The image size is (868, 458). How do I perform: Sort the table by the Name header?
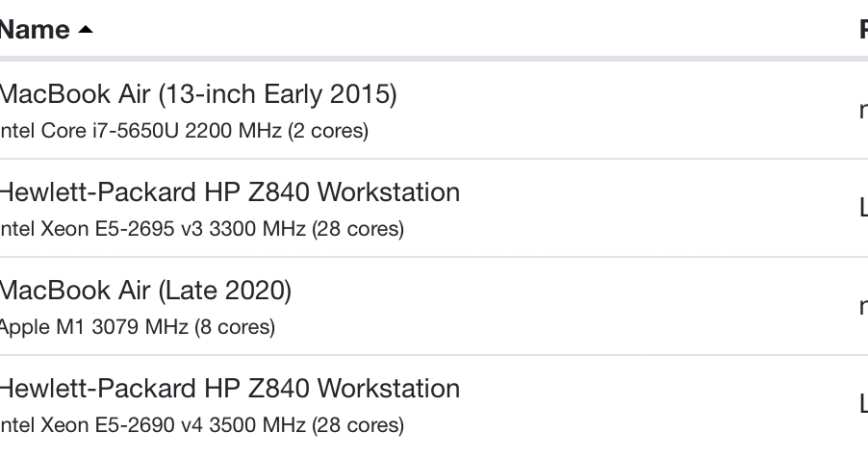[35, 30]
